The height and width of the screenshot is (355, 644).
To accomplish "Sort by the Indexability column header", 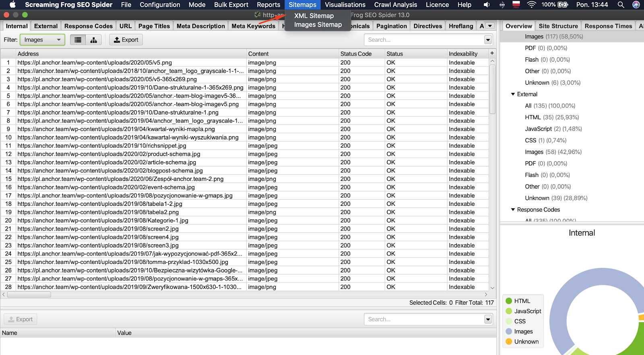I will (x=468, y=54).
